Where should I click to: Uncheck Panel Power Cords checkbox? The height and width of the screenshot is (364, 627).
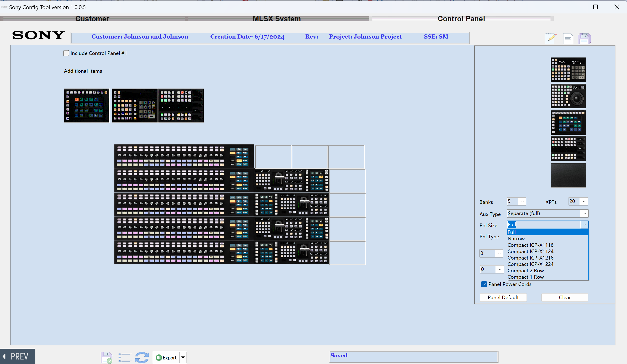pos(484,284)
